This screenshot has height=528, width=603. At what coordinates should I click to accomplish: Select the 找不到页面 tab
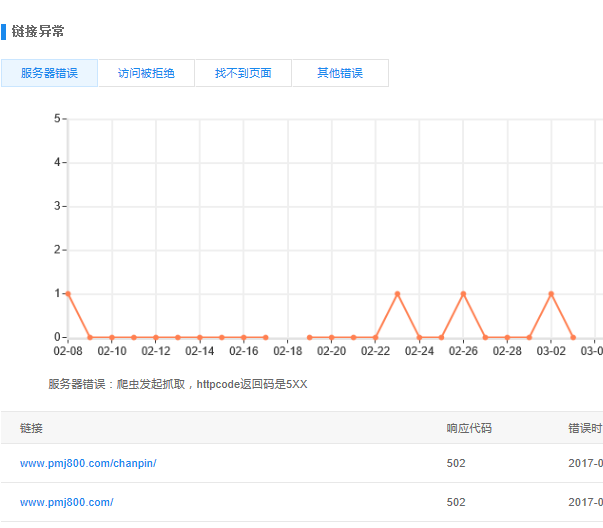point(243,73)
